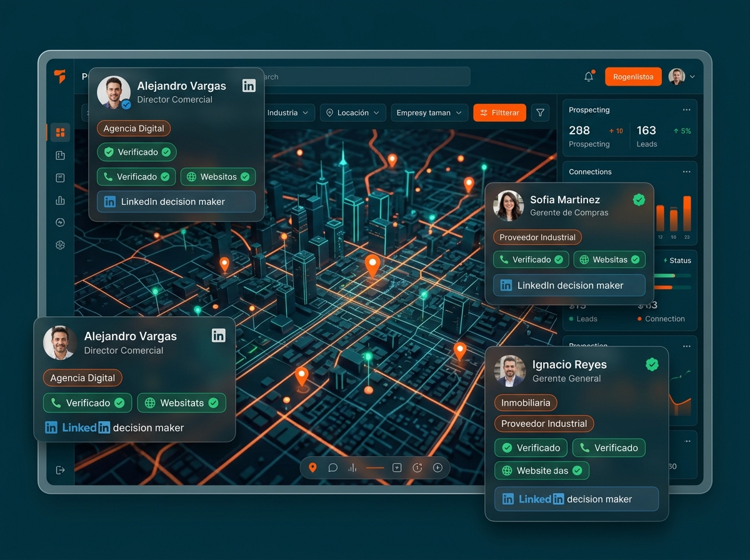This screenshot has width=750, height=560.
Task: Click the circular timer icon in map toolbar
Action: click(417, 467)
